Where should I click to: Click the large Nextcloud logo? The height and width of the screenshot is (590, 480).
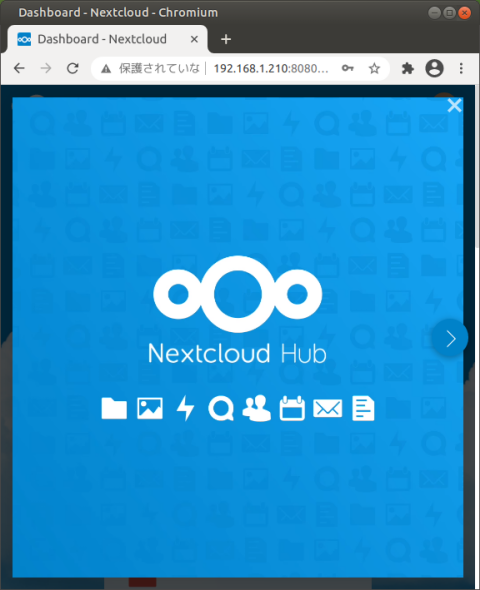238,294
